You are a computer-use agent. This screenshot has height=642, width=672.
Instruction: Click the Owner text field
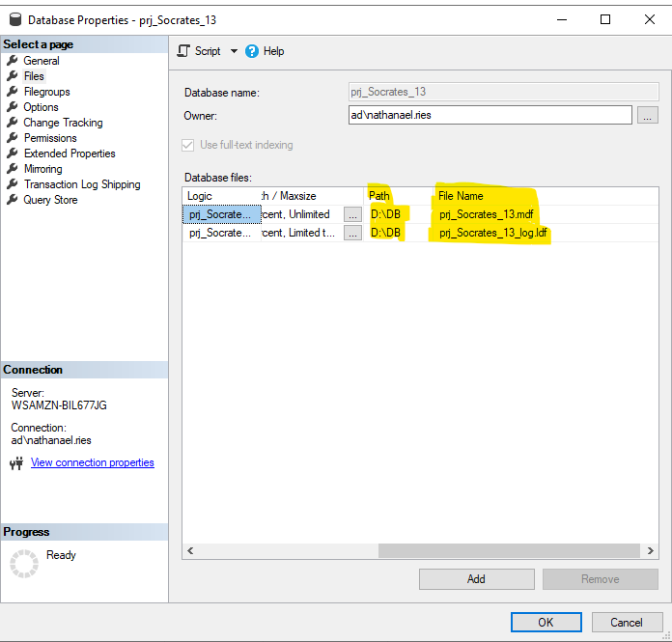click(x=490, y=115)
